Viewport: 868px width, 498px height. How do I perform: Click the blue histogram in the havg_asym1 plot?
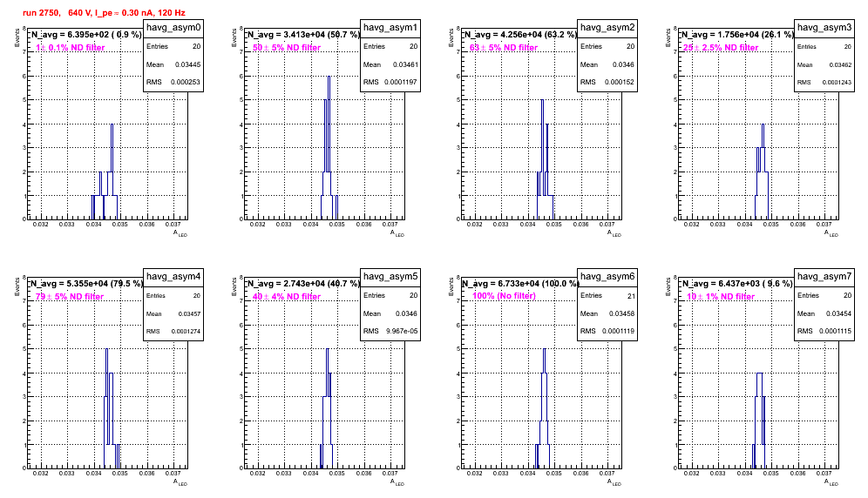(x=329, y=150)
